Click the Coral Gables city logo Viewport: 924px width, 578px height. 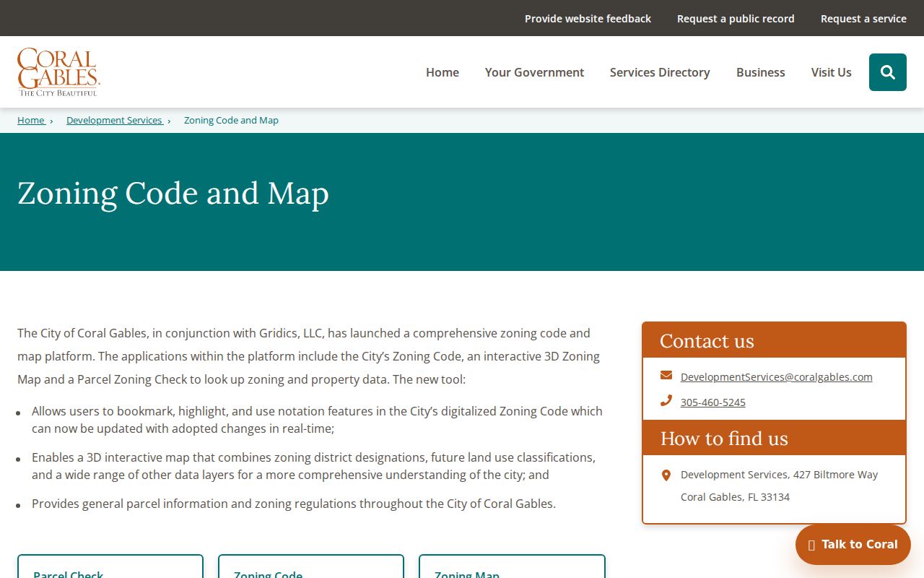58,72
